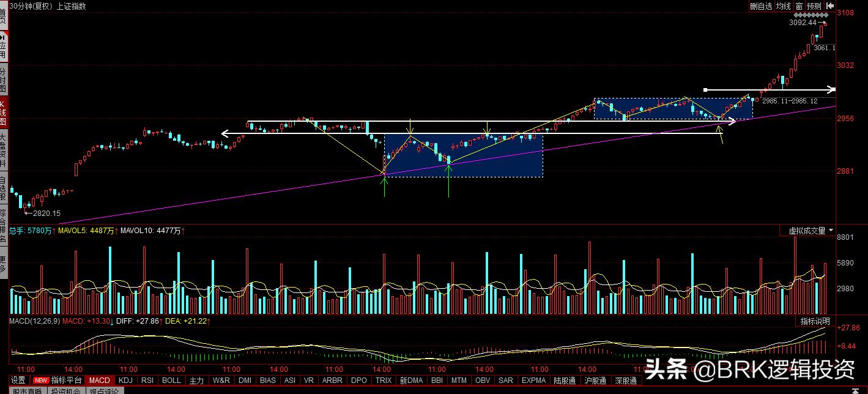Open the 设置 indicator settings menu
Screen dimensions: 868x394
click(x=18, y=381)
